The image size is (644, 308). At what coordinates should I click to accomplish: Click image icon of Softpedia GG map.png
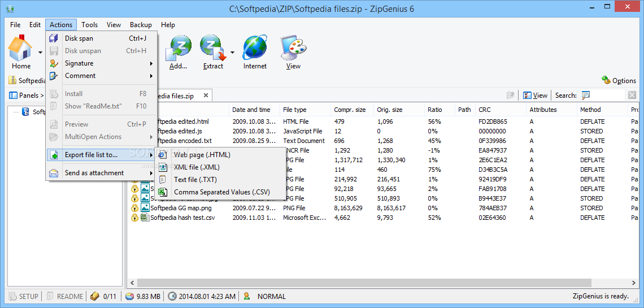145,208
